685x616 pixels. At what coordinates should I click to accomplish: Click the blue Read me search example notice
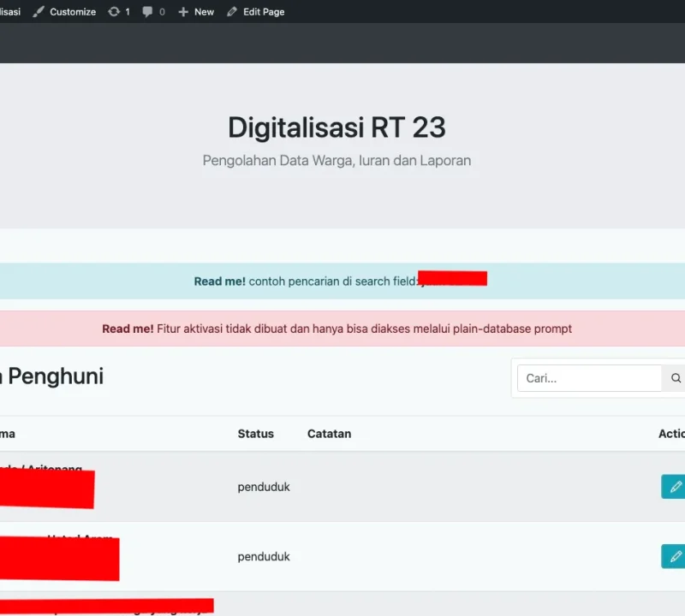point(342,281)
